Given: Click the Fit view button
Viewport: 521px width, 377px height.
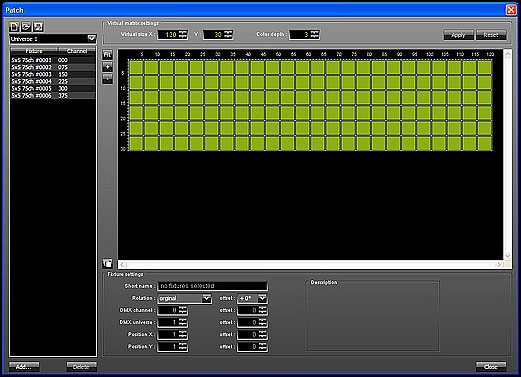Looking at the screenshot, I should 107,55.
